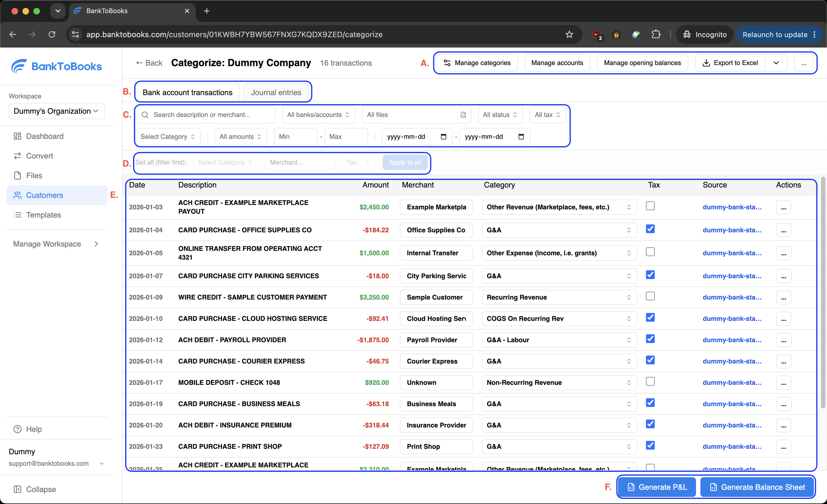Click the document icon in All files filter
This screenshot has width=827, height=504.
463,115
